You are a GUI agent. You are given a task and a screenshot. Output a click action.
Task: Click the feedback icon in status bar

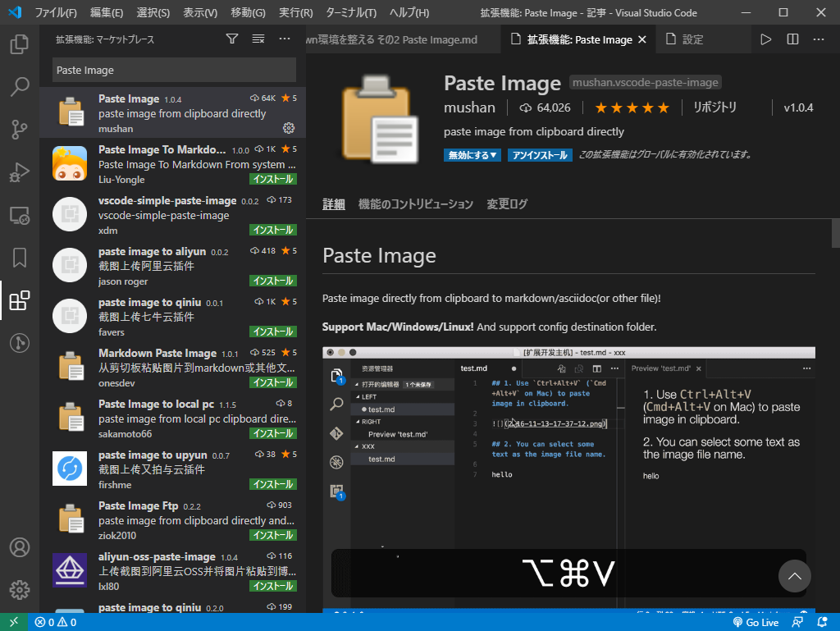pyautogui.click(x=797, y=622)
